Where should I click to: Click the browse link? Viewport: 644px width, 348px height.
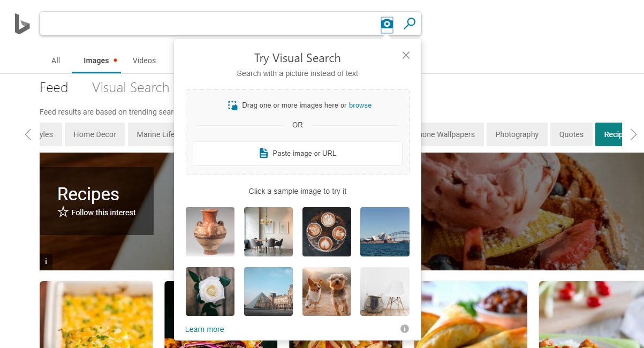click(x=360, y=105)
